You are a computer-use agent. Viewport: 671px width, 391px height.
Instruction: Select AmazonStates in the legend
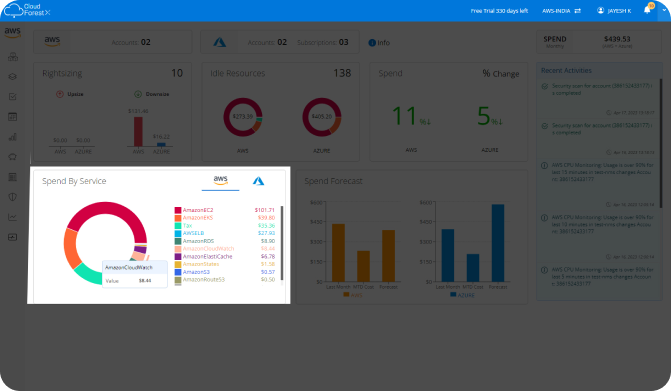click(201, 264)
